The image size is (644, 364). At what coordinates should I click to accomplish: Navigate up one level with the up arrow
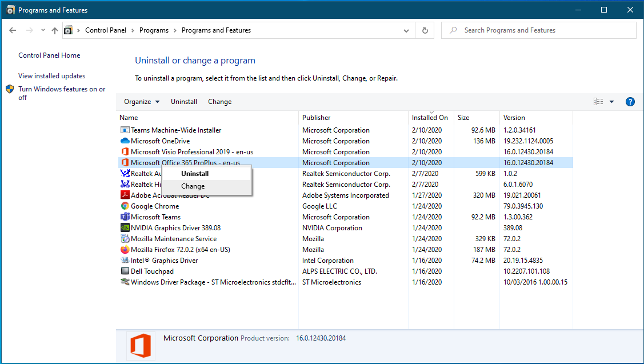[x=55, y=30]
